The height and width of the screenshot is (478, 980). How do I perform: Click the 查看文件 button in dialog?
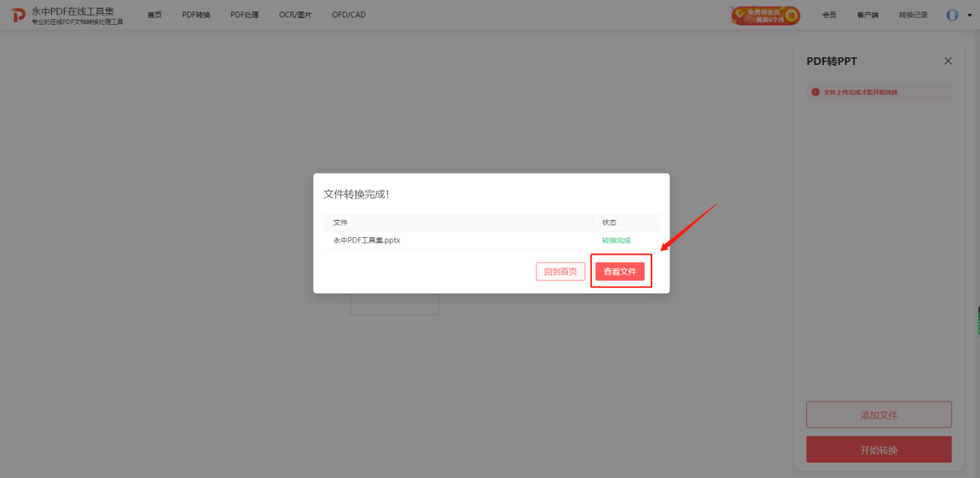click(620, 272)
